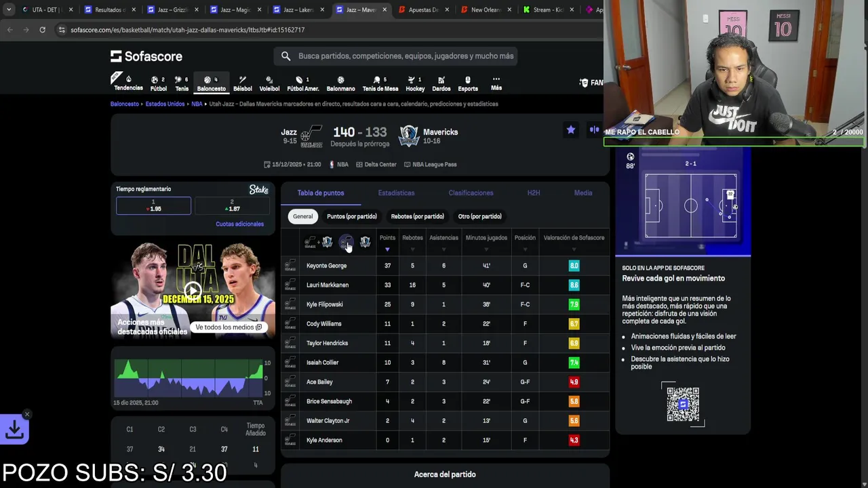Toggle the favorite star for this match
The height and width of the screenshot is (488, 868).
coord(571,129)
